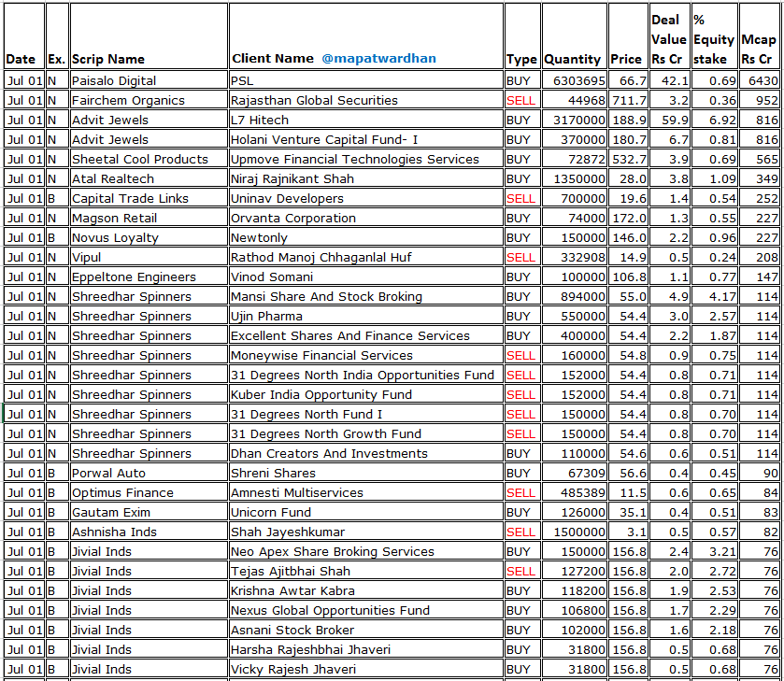Select Mcap 6430 cell
This screenshot has height=681, width=784.
point(759,80)
